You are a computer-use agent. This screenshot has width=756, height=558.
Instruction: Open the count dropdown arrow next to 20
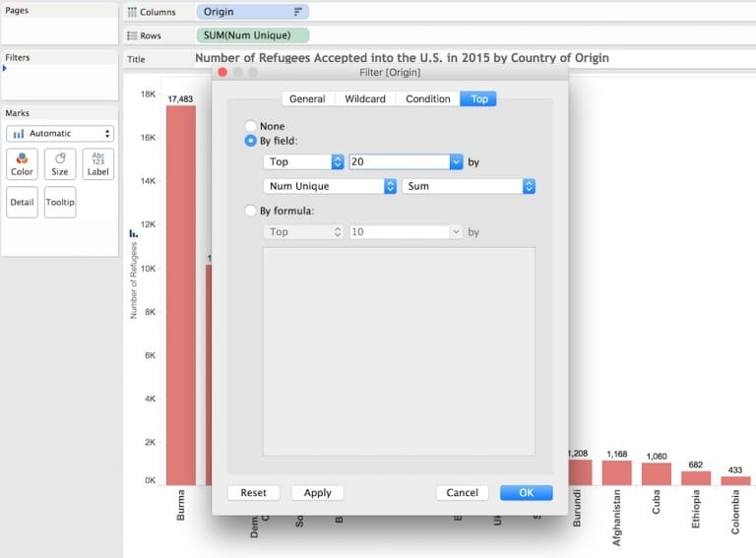pyautogui.click(x=456, y=161)
